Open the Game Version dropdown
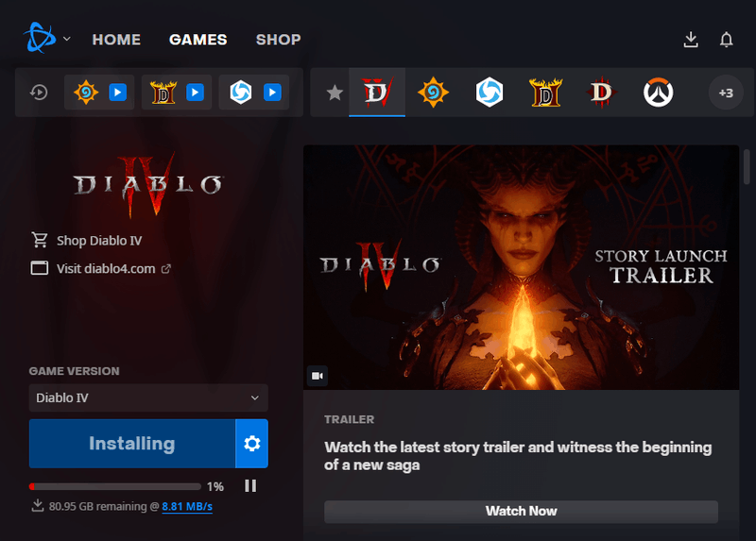756x541 pixels. (x=148, y=397)
